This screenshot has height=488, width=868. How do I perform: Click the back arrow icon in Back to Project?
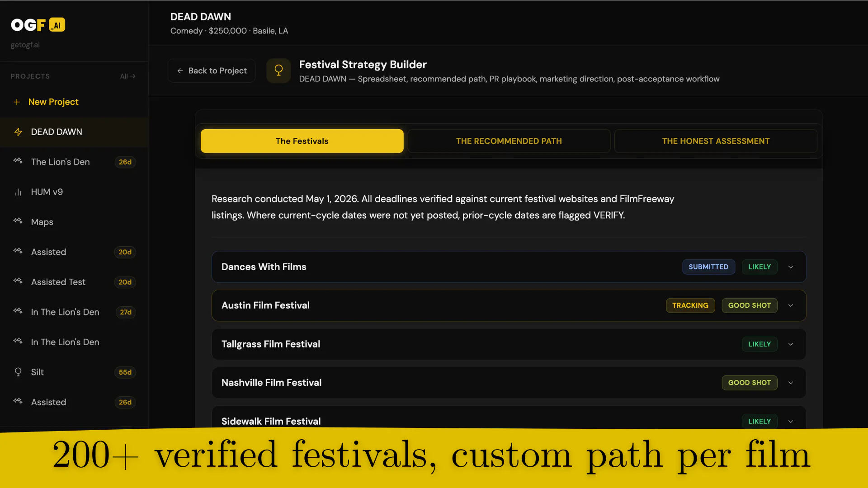(x=180, y=71)
